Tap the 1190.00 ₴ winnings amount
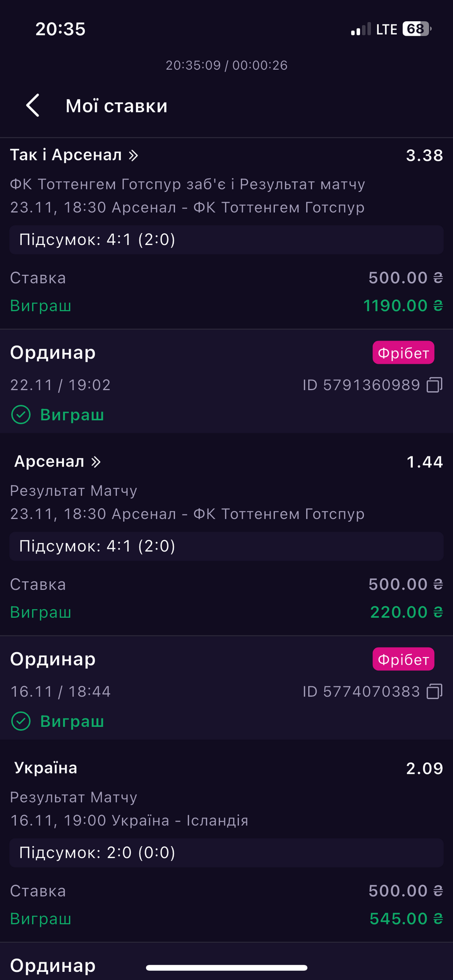Image resolution: width=453 pixels, height=980 pixels. click(x=403, y=306)
